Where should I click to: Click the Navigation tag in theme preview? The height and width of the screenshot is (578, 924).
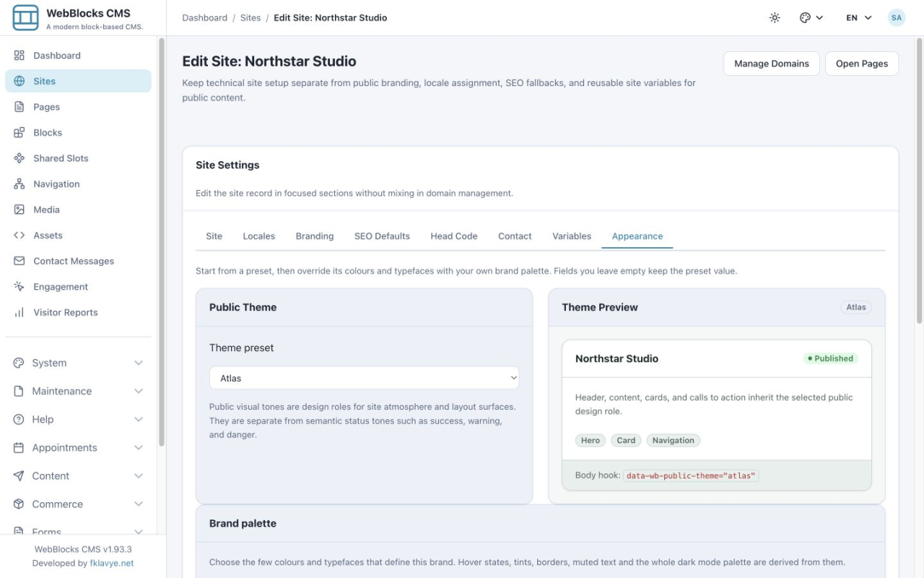click(x=674, y=441)
